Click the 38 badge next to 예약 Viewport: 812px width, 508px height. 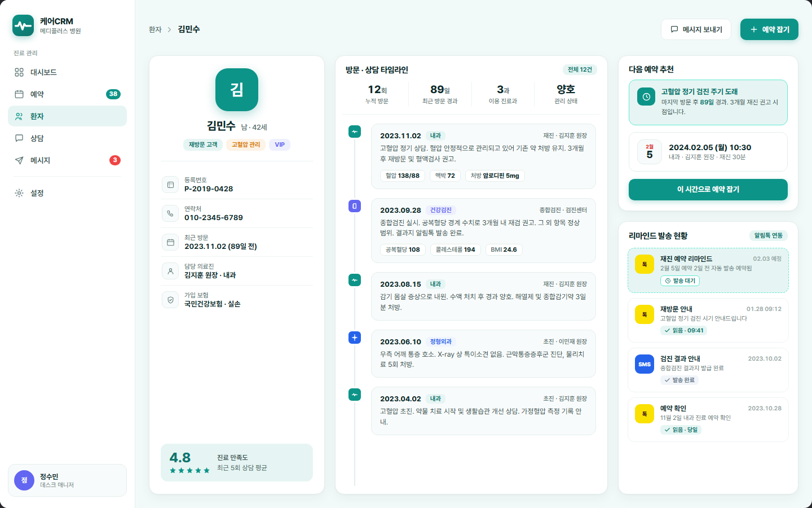113,94
